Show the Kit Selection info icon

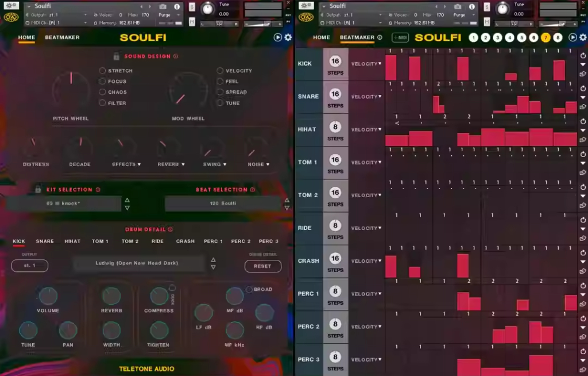tap(98, 190)
